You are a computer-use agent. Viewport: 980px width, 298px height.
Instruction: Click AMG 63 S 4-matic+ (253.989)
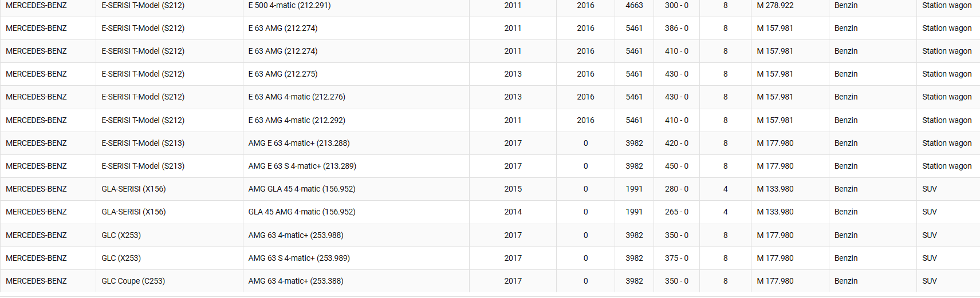pos(299,258)
